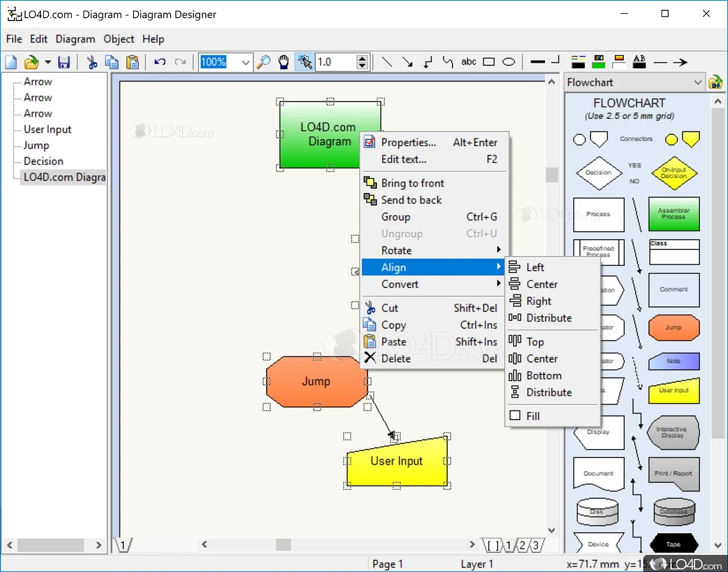The height and width of the screenshot is (572, 728).
Task: Open the Diagram menu
Action: pyautogui.click(x=75, y=39)
